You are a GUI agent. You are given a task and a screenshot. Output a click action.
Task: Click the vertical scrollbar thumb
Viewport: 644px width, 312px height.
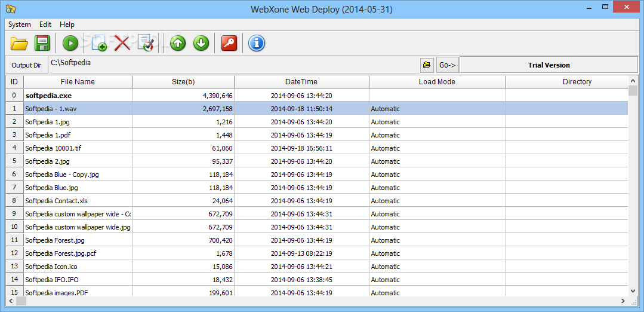(633, 90)
